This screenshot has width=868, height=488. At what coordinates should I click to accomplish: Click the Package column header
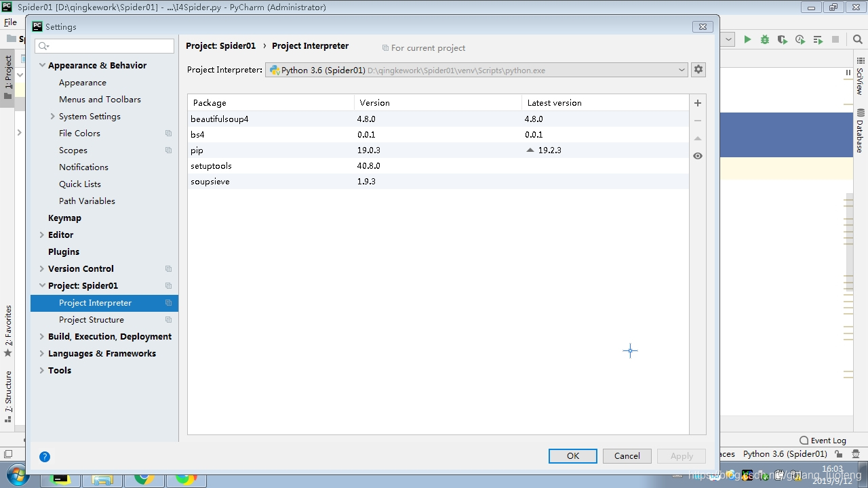pyautogui.click(x=271, y=103)
